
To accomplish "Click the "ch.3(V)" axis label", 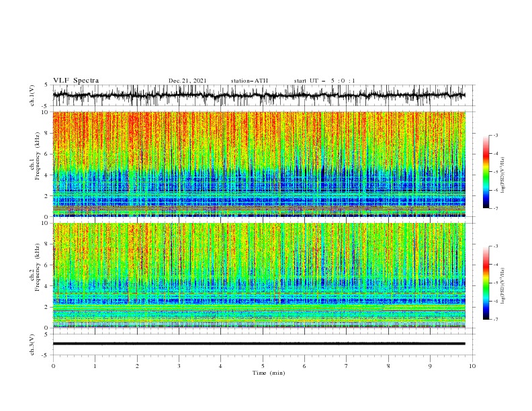I will click(32, 345).
